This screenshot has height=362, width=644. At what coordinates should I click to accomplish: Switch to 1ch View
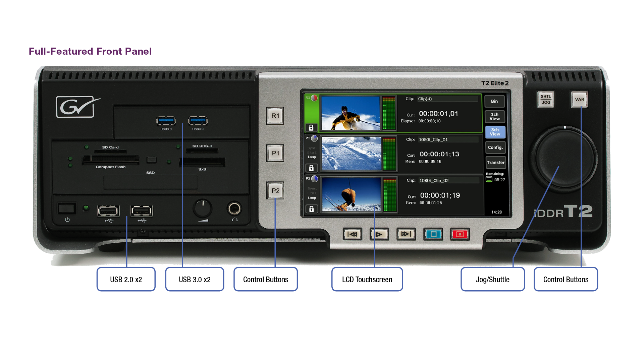(x=494, y=116)
